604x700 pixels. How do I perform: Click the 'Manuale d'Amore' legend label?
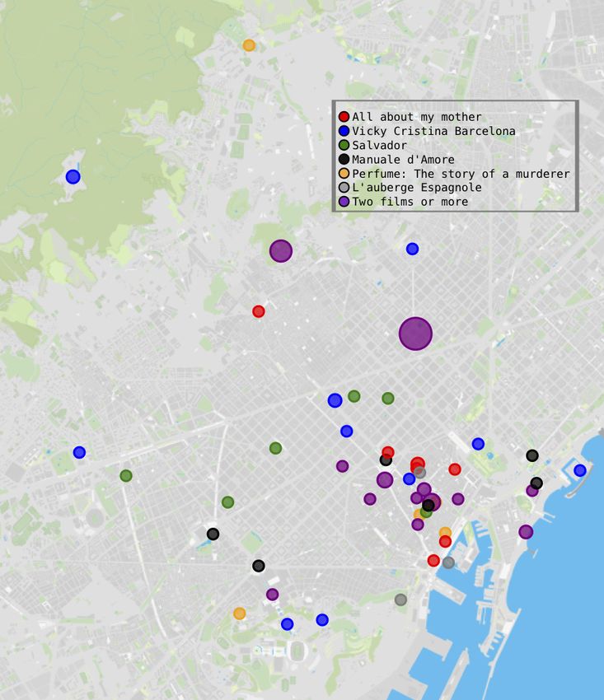(x=404, y=160)
